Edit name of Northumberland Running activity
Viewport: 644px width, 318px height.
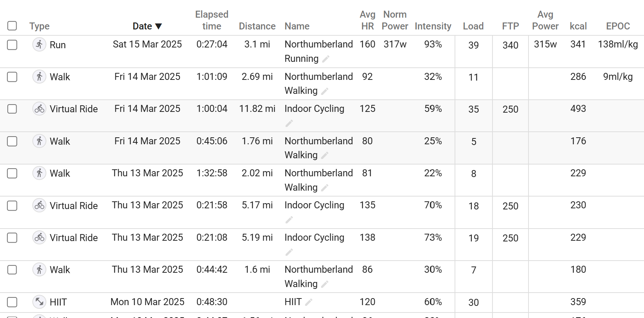[325, 59]
